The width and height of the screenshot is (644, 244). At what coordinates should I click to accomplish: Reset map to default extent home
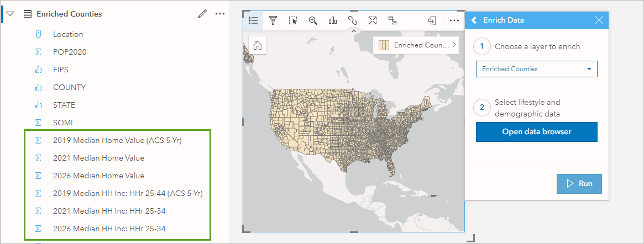(x=258, y=45)
